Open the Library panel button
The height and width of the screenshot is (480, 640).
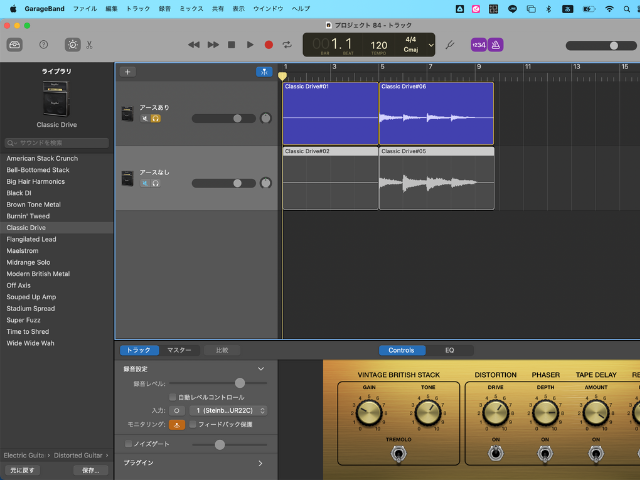(15, 44)
